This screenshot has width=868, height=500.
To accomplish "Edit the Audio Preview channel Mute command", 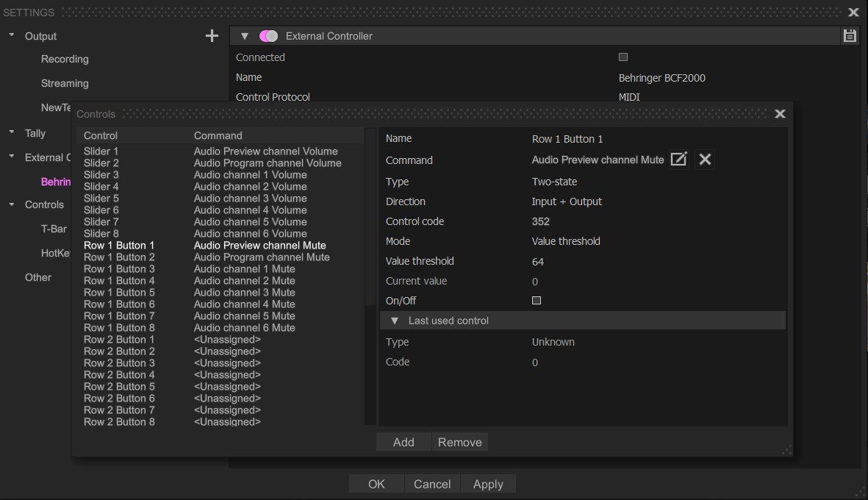I will click(678, 160).
